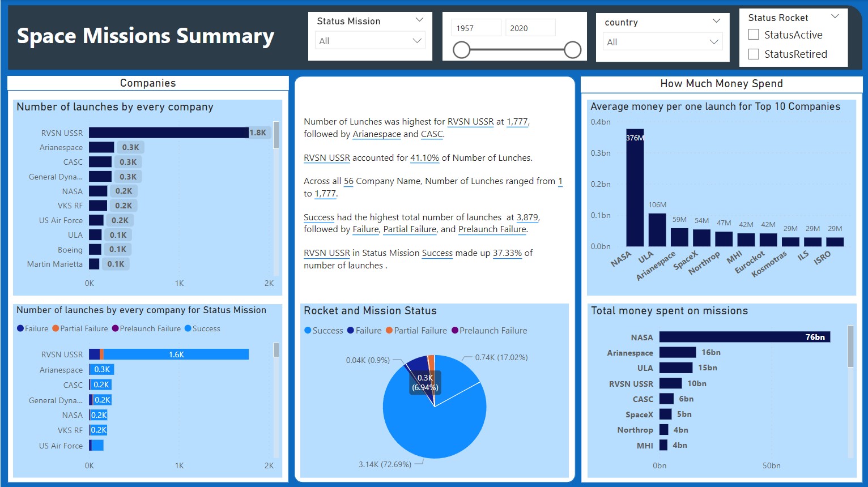868x487 pixels.
Task: Select Arianespace bar in launches by company
Action: click(101, 147)
